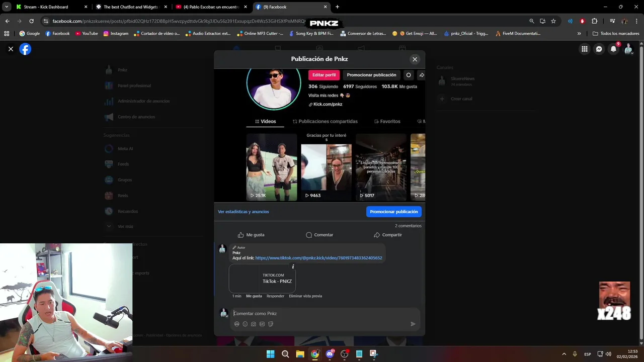Open the sticker picker in comment box

coord(271,324)
